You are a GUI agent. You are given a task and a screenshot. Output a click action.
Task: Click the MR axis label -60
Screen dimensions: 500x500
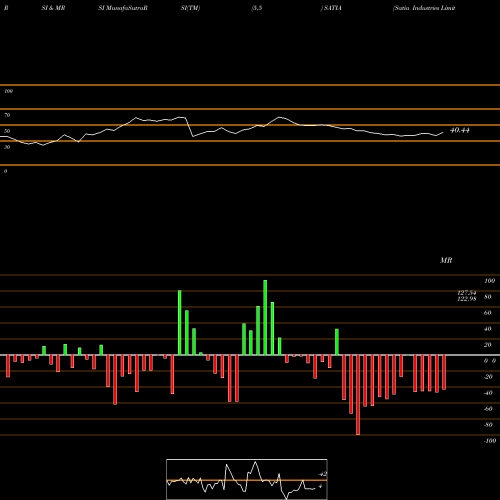click(x=488, y=409)
